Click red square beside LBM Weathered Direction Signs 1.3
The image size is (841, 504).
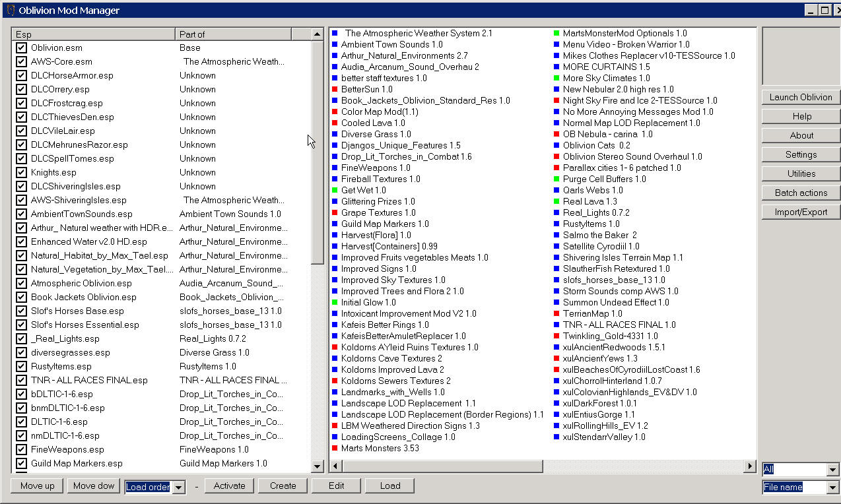335,425
